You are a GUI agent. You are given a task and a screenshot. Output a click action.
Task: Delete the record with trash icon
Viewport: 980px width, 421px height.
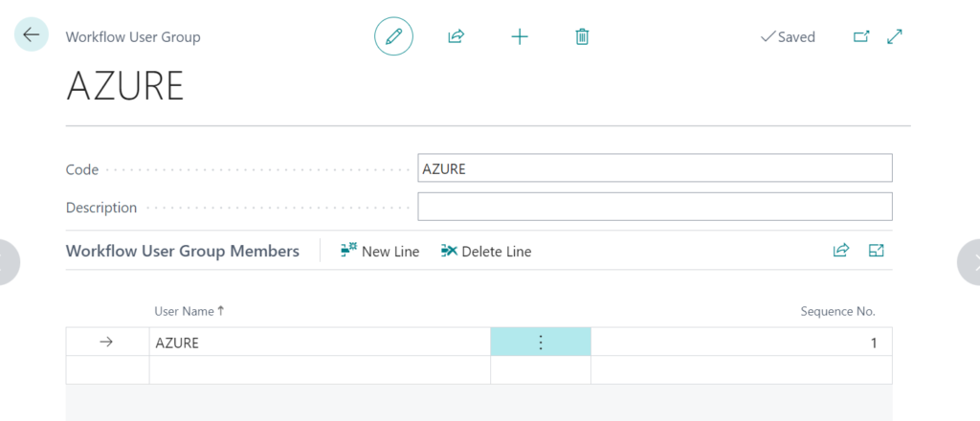click(x=582, y=37)
